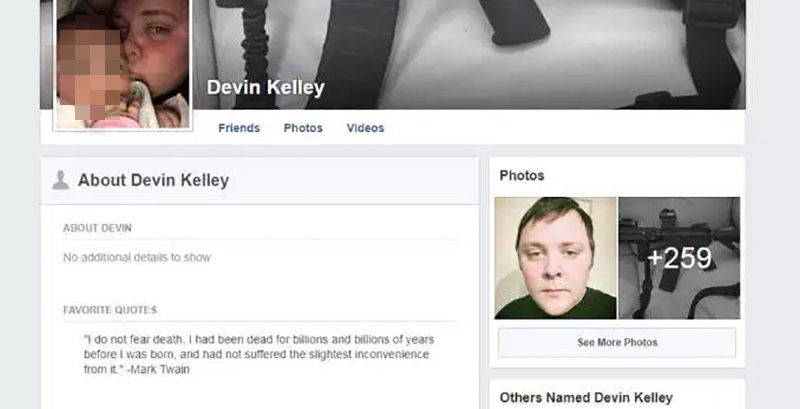Open the Friends tab
Image resolution: width=800 pixels, height=409 pixels.
click(239, 128)
